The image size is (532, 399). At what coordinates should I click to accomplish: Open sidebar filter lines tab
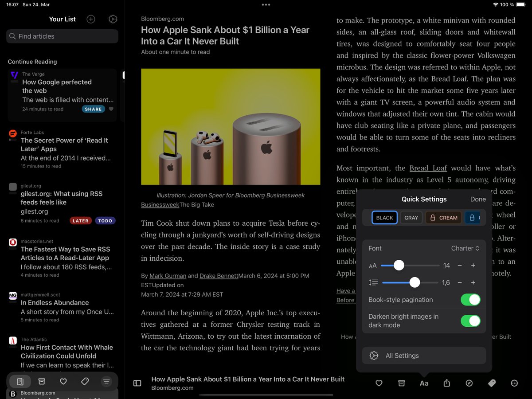106,381
